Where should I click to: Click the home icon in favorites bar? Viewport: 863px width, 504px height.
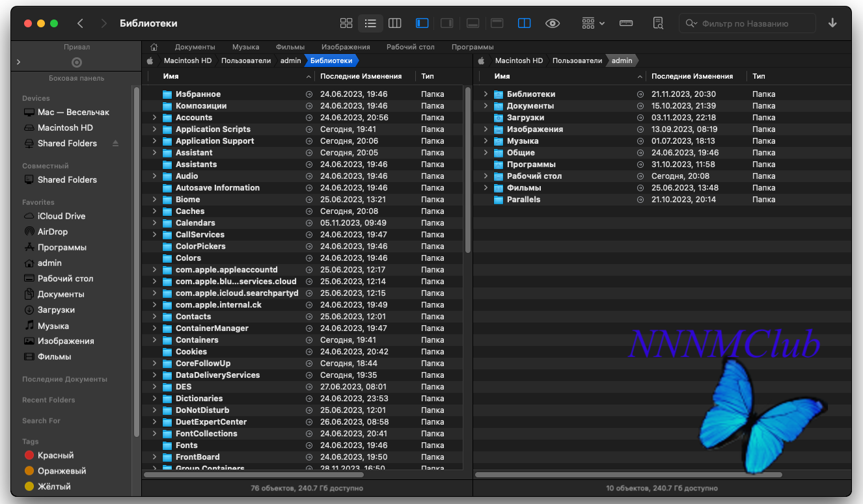click(154, 47)
